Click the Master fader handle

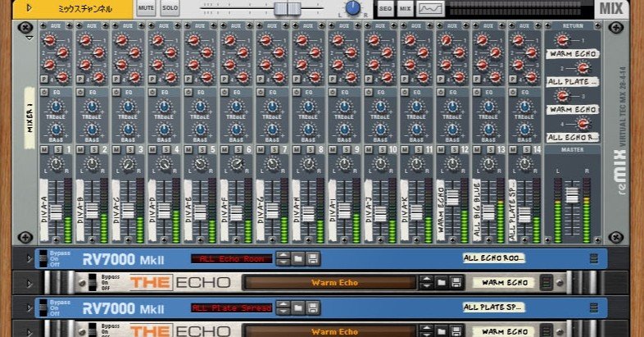click(x=572, y=195)
